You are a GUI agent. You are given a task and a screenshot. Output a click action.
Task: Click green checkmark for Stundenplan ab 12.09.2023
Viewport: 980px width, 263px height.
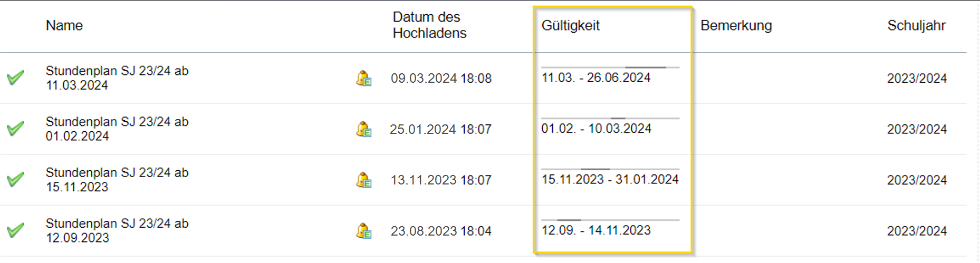click(x=16, y=230)
